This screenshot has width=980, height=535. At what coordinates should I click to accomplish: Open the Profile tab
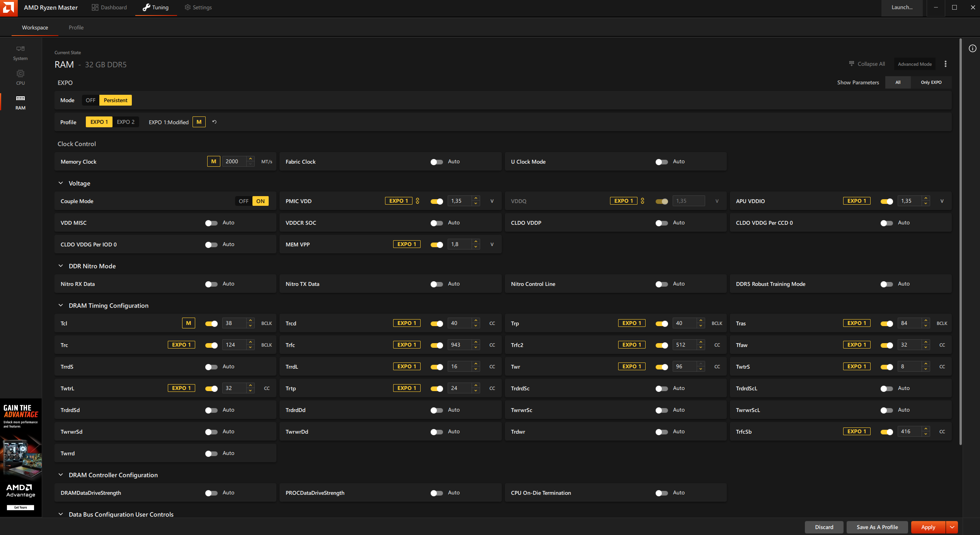pos(76,27)
